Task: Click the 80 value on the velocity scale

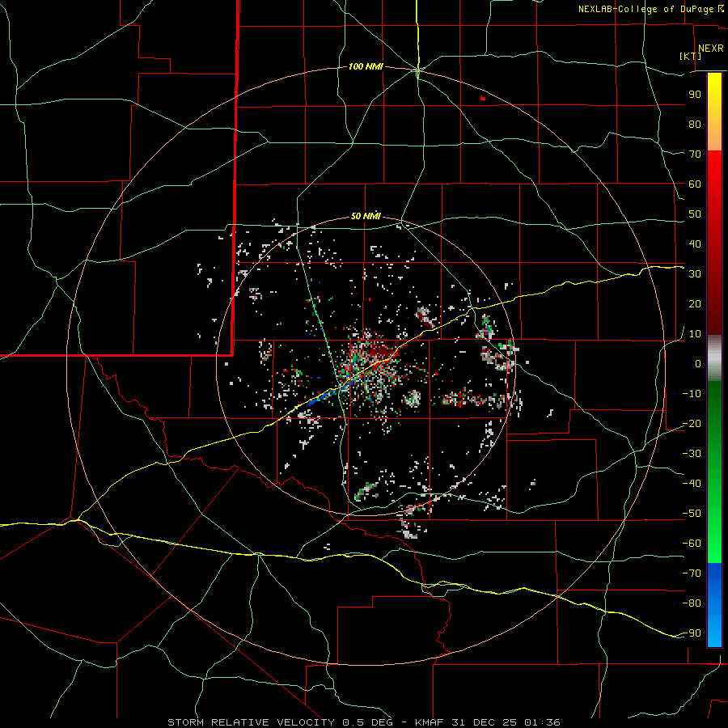Action: click(x=695, y=124)
